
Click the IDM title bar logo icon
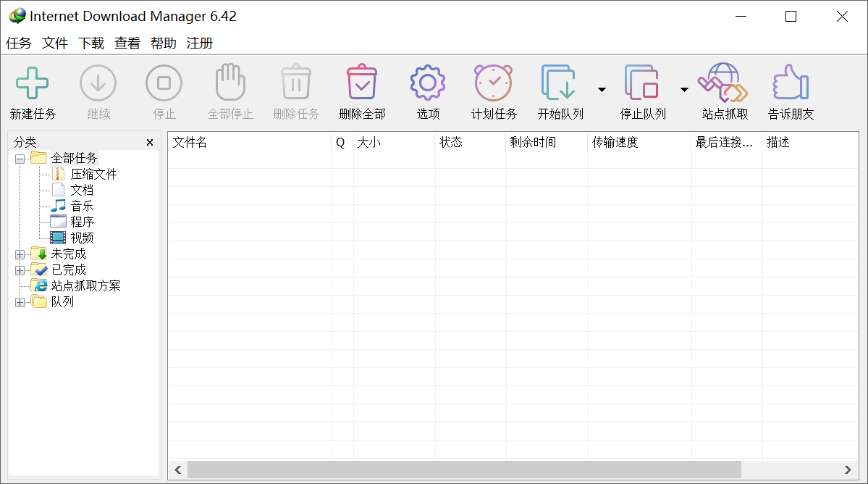pyautogui.click(x=17, y=16)
